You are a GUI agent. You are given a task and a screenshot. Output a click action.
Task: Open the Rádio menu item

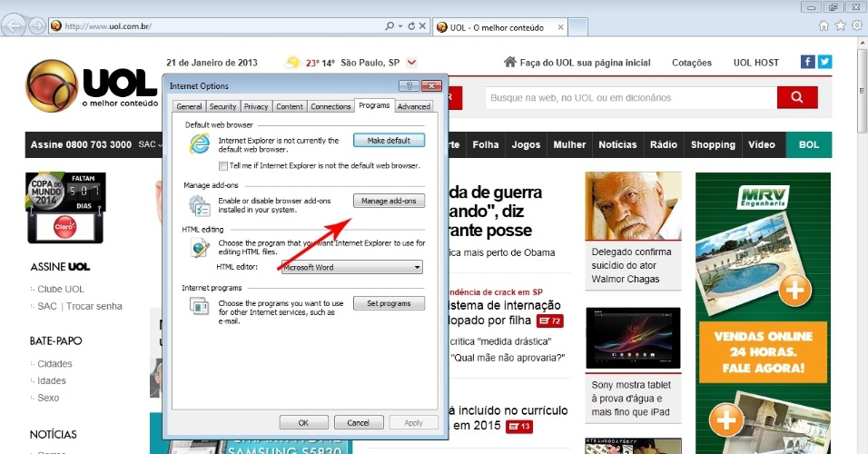664,144
